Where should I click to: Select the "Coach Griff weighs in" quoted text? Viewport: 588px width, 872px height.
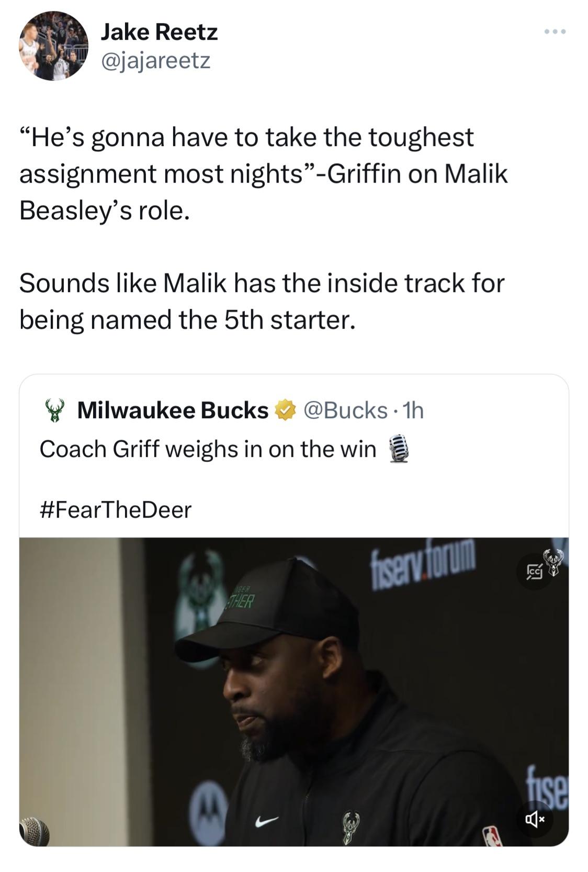[208, 449]
